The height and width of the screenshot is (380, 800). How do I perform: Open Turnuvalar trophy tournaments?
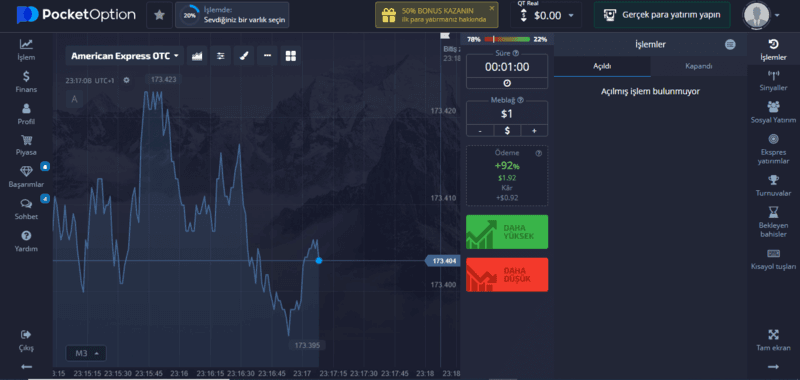[x=773, y=186]
